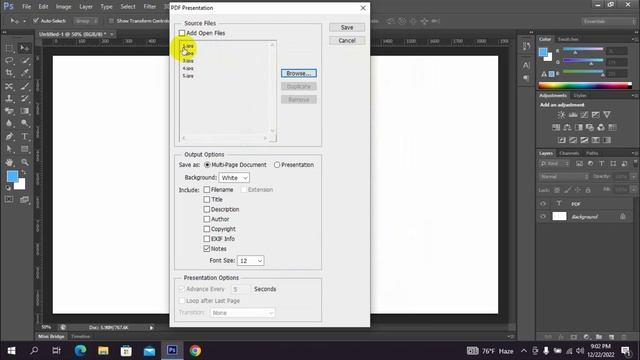Open Google Chrome from taskbar
Viewport: 640px width, 360px height.
(x=195, y=351)
